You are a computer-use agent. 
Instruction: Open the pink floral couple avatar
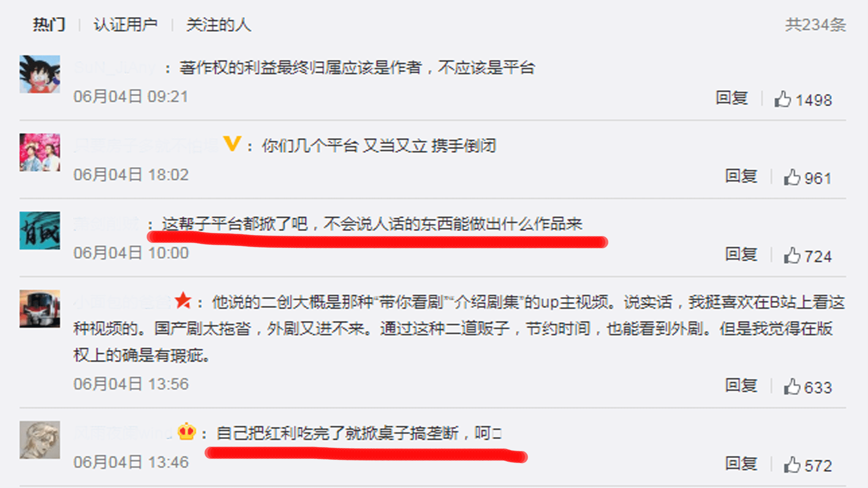coord(40,152)
